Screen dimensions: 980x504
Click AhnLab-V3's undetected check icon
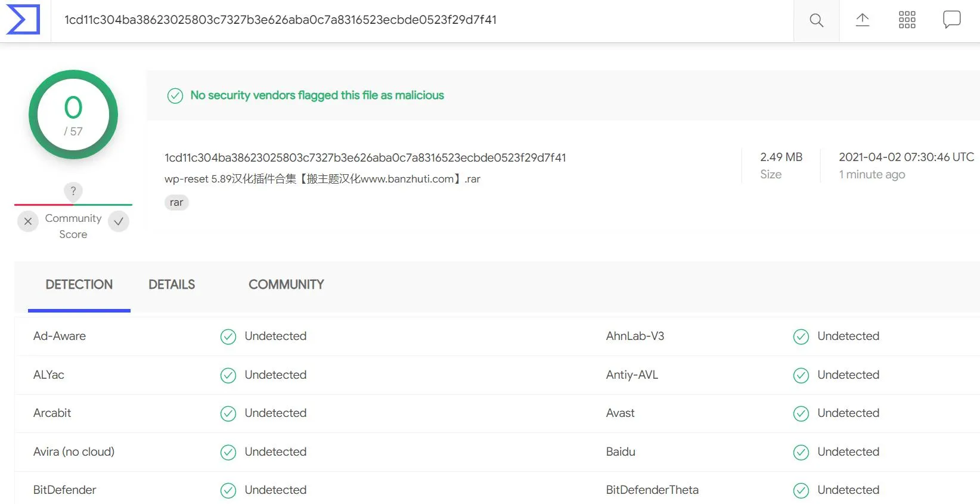pos(801,337)
